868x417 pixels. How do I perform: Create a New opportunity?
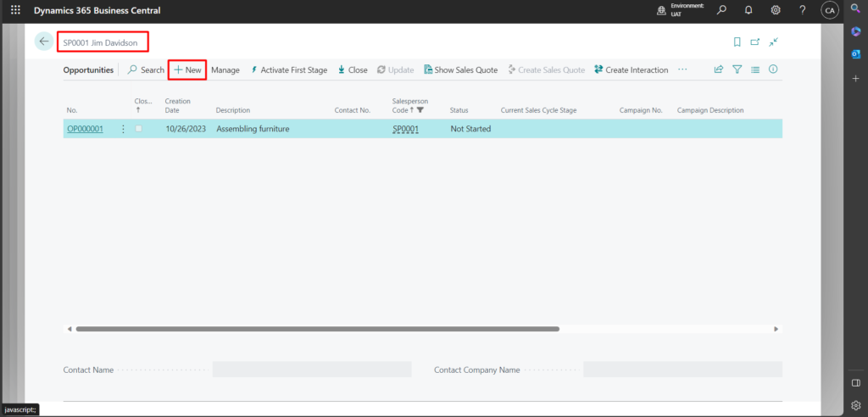coord(187,70)
